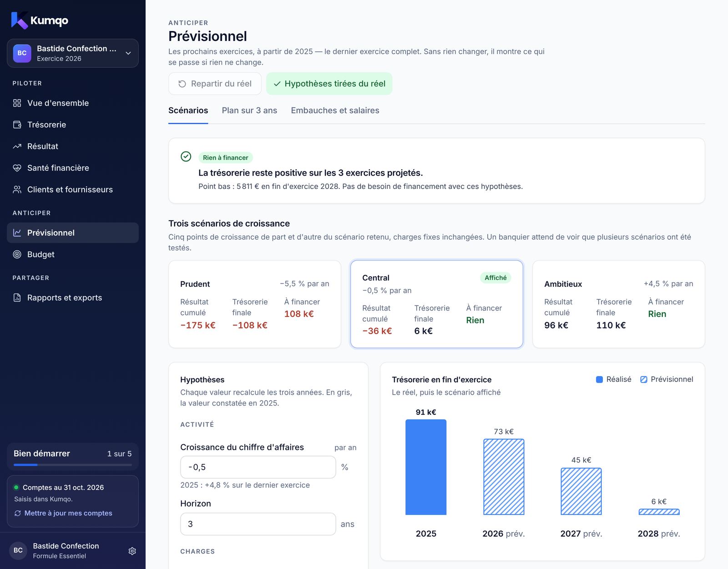Click the −175 k€ résultat cumulé value

click(x=198, y=325)
